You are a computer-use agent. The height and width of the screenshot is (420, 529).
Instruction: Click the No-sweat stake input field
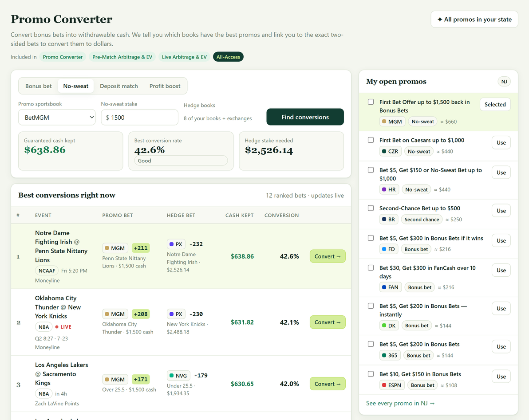click(139, 117)
